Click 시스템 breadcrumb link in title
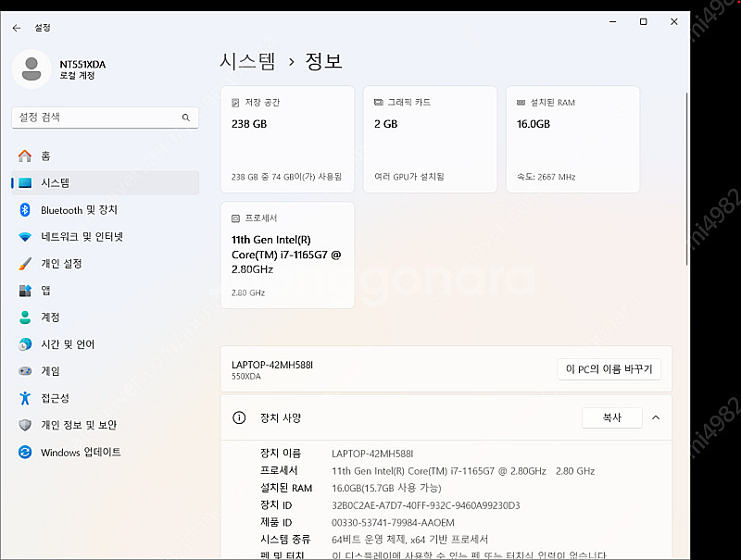 tap(247, 61)
